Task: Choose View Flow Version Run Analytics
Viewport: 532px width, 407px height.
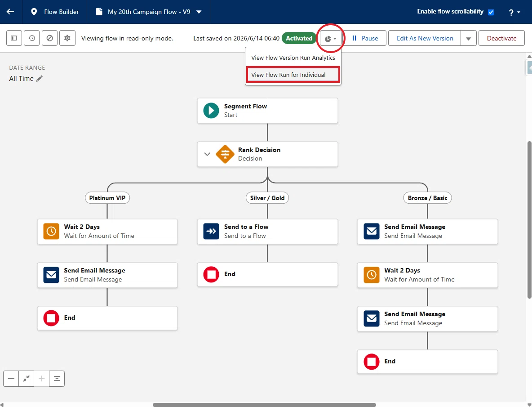Action: coord(293,58)
